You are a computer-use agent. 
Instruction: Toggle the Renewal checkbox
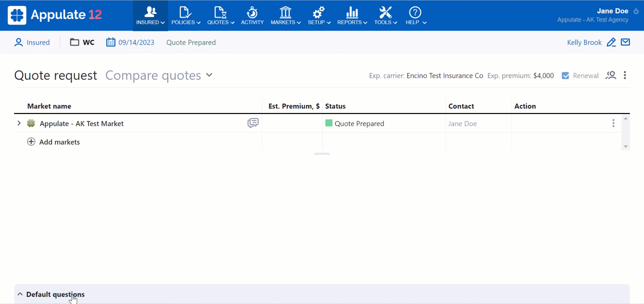[565, 76]
